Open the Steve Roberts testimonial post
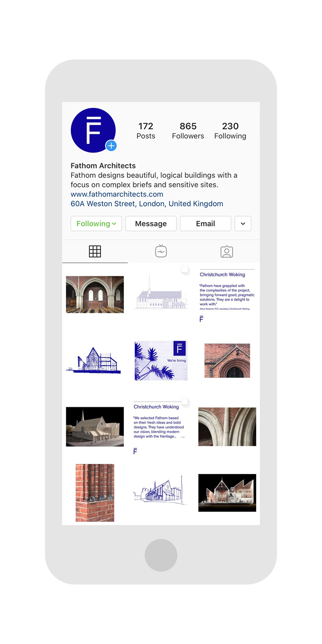 227,295
